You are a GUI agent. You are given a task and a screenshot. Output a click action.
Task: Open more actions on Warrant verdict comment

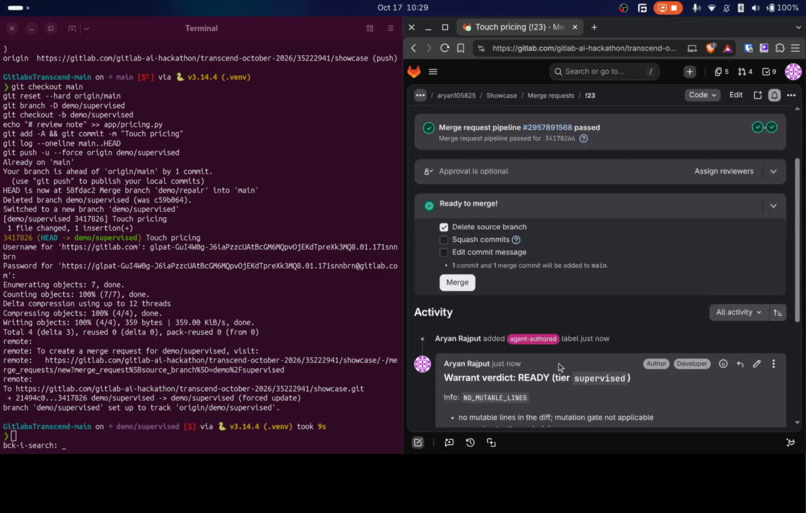pyautogui.click(x=774, y=364)
